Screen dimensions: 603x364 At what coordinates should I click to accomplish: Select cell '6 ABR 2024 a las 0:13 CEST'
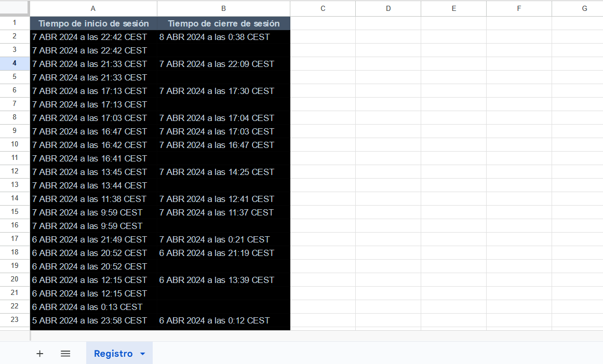tap(93, 307)
